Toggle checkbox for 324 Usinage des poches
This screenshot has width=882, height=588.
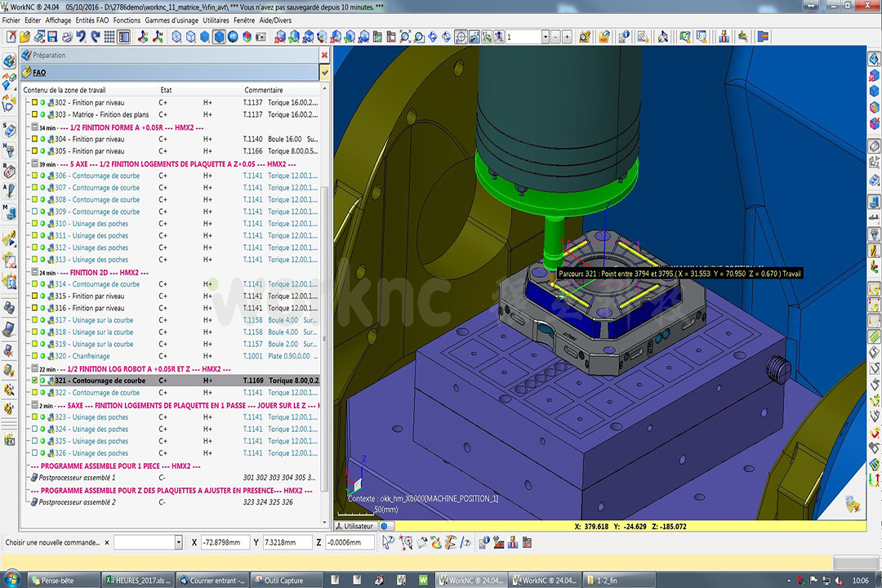tap(34, 430)
